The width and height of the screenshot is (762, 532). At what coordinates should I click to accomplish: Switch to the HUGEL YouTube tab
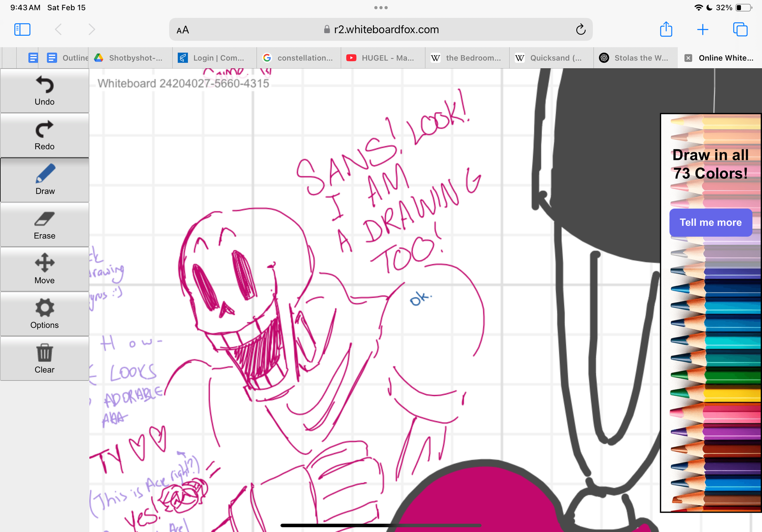pos(383,58)
